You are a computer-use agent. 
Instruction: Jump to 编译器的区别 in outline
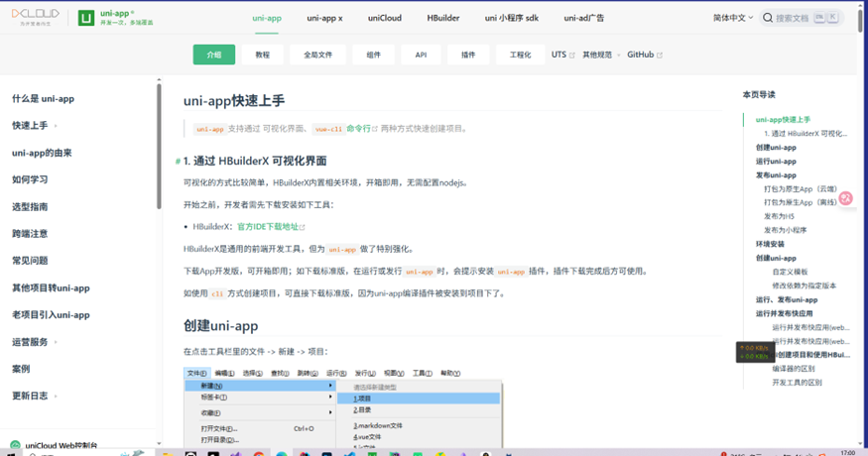click(x=794, y=369)
